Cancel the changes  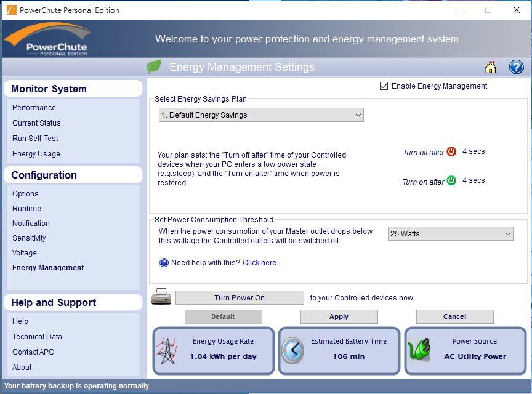point(454,316)
